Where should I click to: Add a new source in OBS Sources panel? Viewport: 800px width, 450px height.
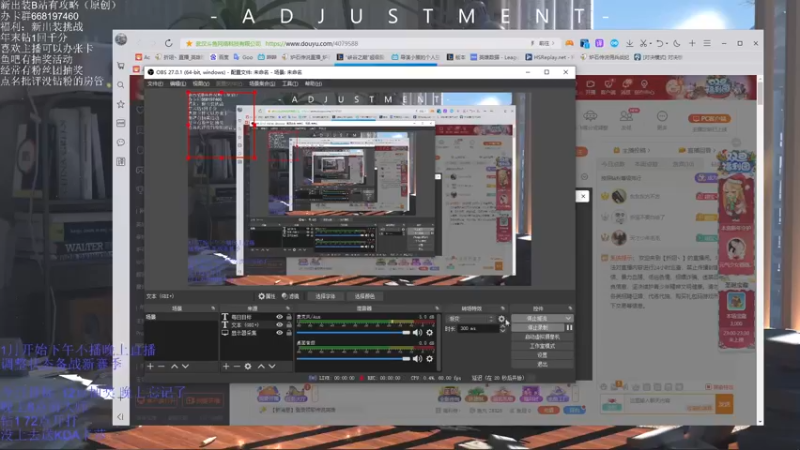click(x=226, y=366)
